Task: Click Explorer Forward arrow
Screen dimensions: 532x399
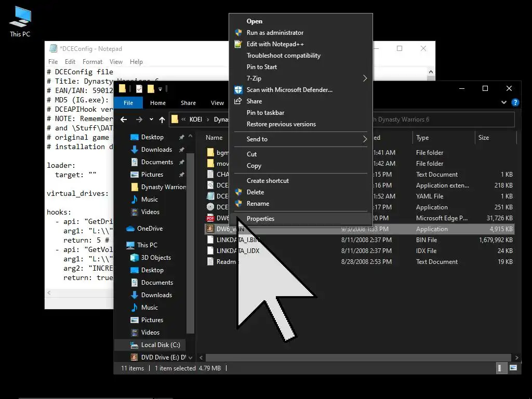Action: pos(139,119)
